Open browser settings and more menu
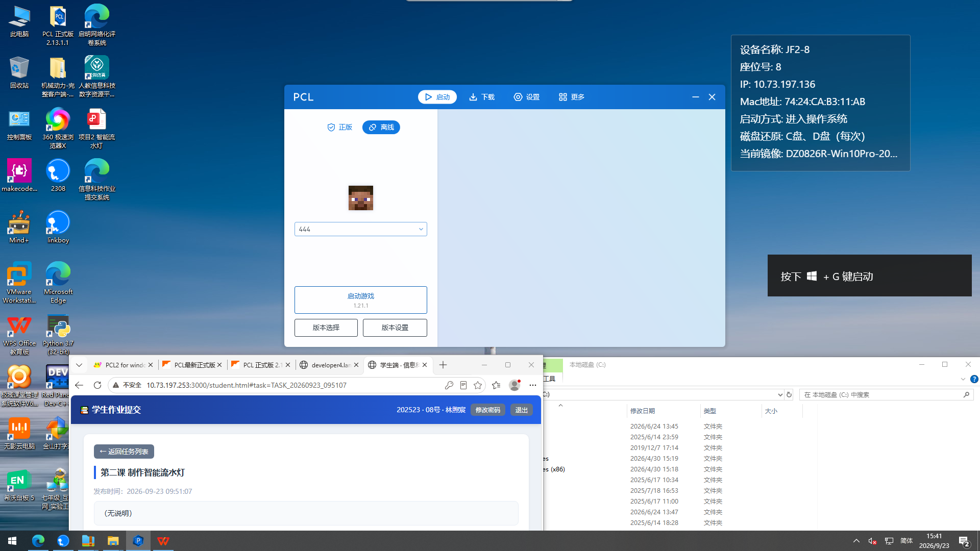The image size is (980, 551). [533, 385]
